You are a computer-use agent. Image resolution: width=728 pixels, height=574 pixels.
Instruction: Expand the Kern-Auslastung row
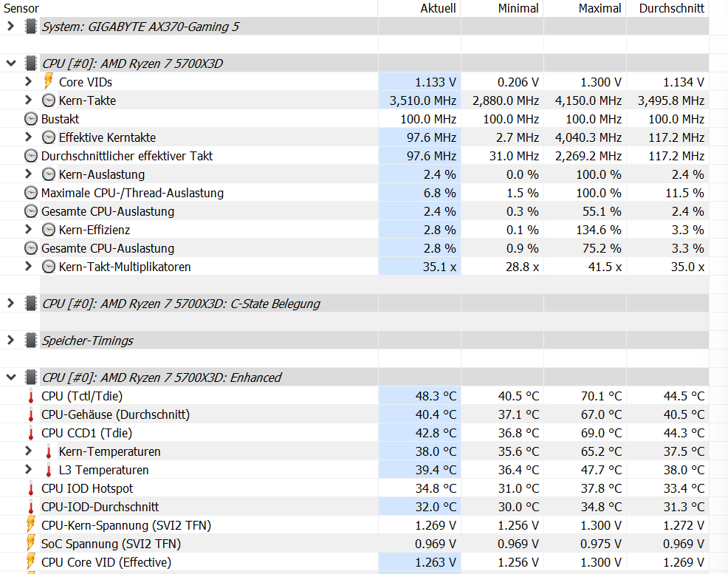pyautogui.click(x=28, y=174)
